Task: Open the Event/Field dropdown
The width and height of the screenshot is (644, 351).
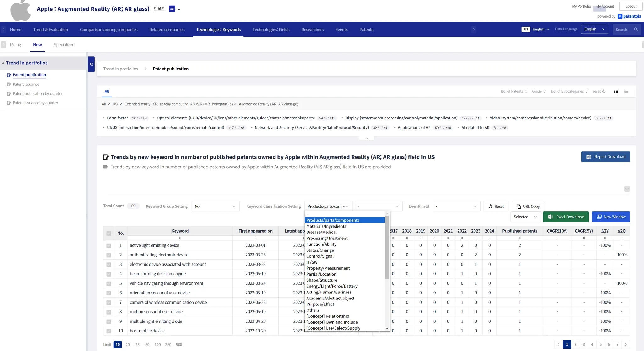Action: 456,206
